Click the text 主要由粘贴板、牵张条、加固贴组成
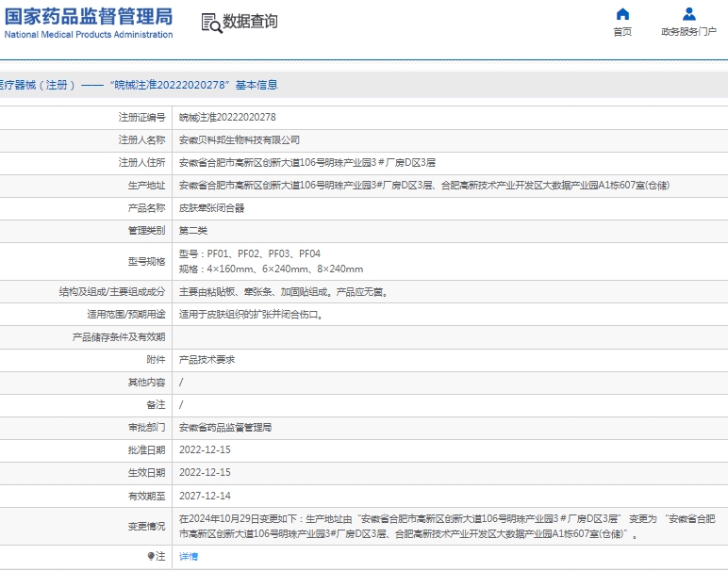This screenshot has height=571, width=728. (256, 292)
